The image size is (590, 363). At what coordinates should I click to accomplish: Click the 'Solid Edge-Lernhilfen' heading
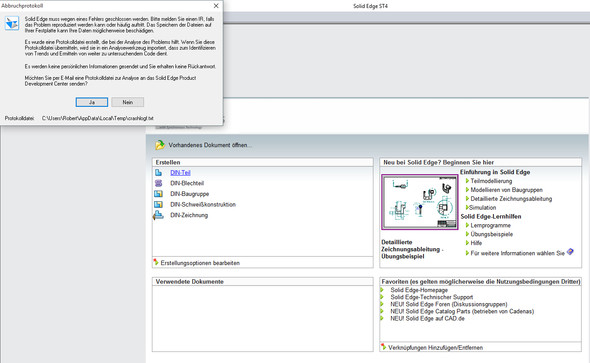[x=491, y=216]
